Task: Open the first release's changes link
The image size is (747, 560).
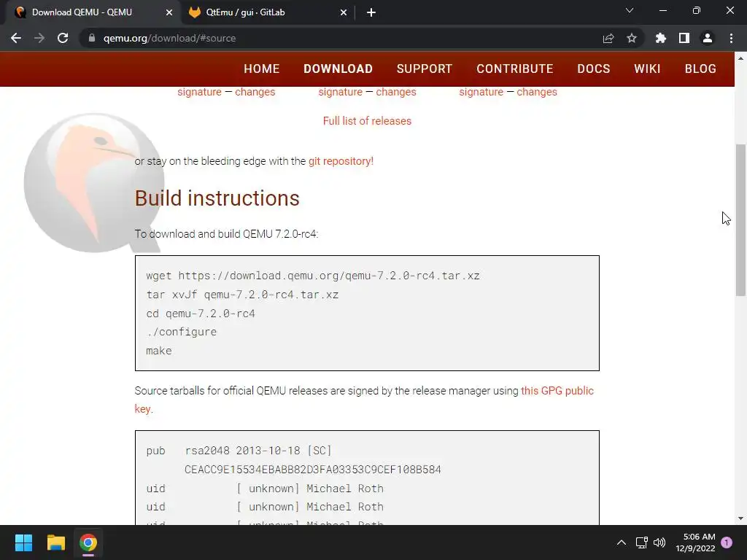Action: point(255,92)
